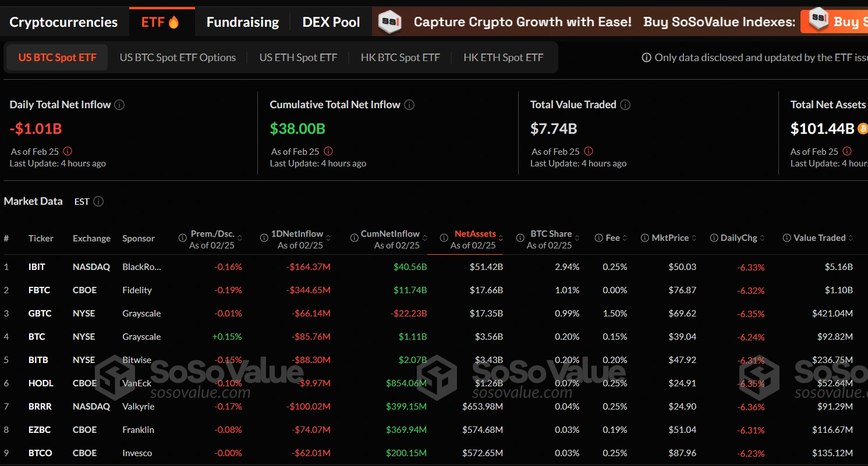
Task: Click info icon on 1DNetInflow column header
Action: (x=264, y=238)
